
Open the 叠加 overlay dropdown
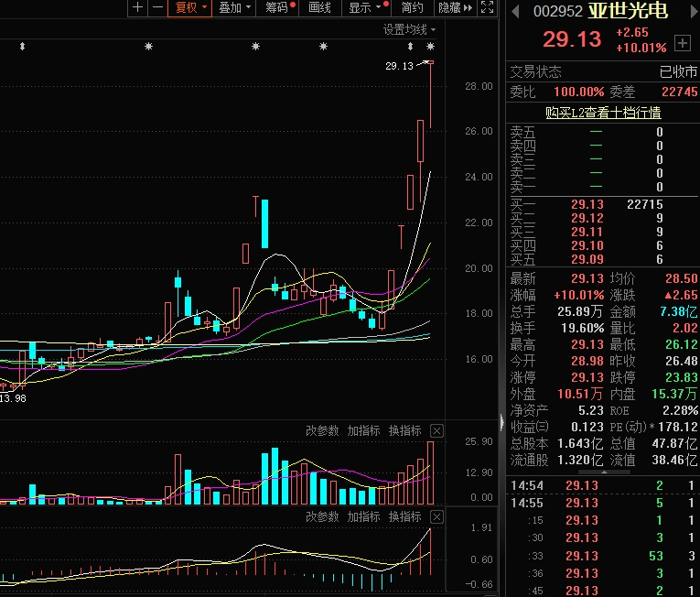pyautogui.click(x=234, y=7)
